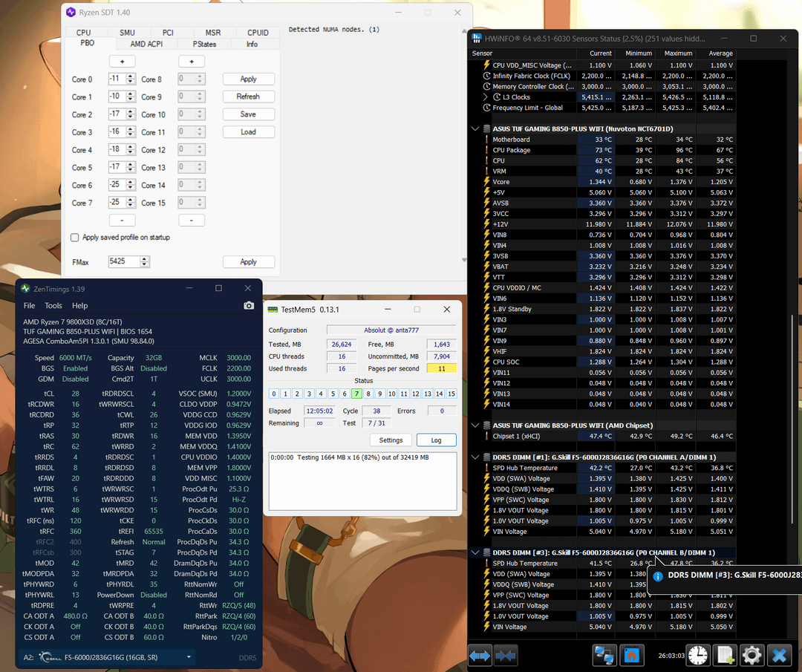802x672 pixels.
Task: Start HWiNFO logging with sheet-plus icon
Action: point(726,655)
